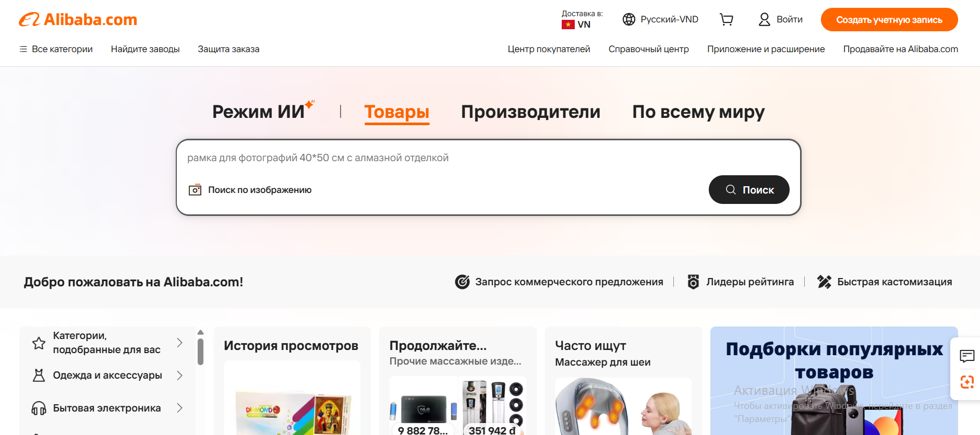
Task: Open Приложение и расширение menu
Action: click(766, 49)
